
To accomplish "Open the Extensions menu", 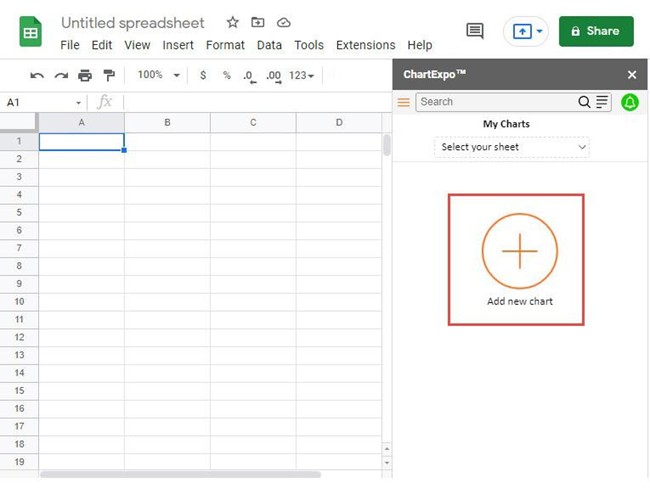I will tap(366, 45).
